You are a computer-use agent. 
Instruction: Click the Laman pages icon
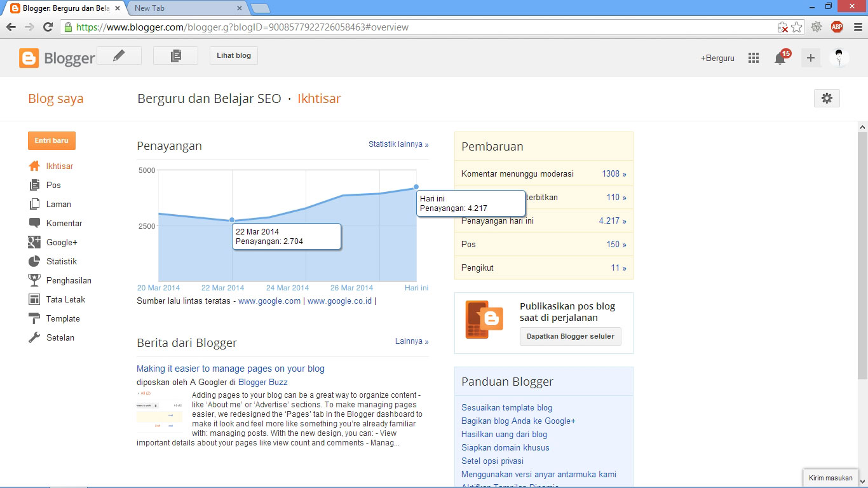tap(34, 204)
